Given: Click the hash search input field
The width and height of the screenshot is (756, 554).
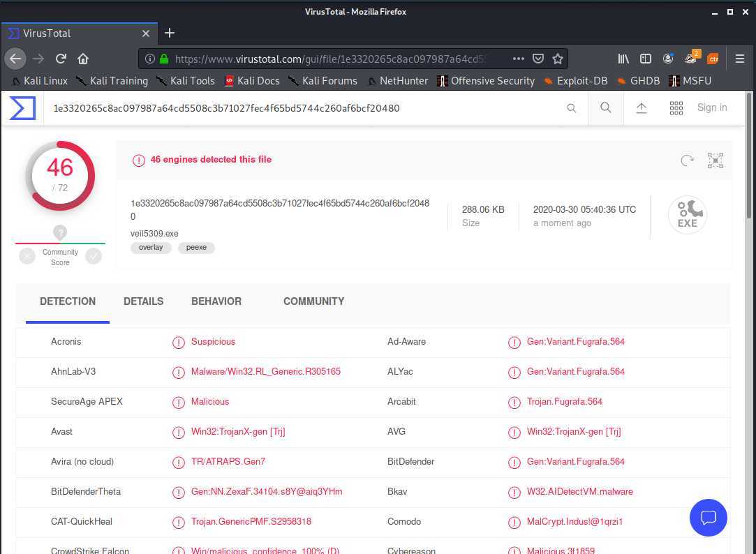Looking at the screenshot, I should coord(304,108).
